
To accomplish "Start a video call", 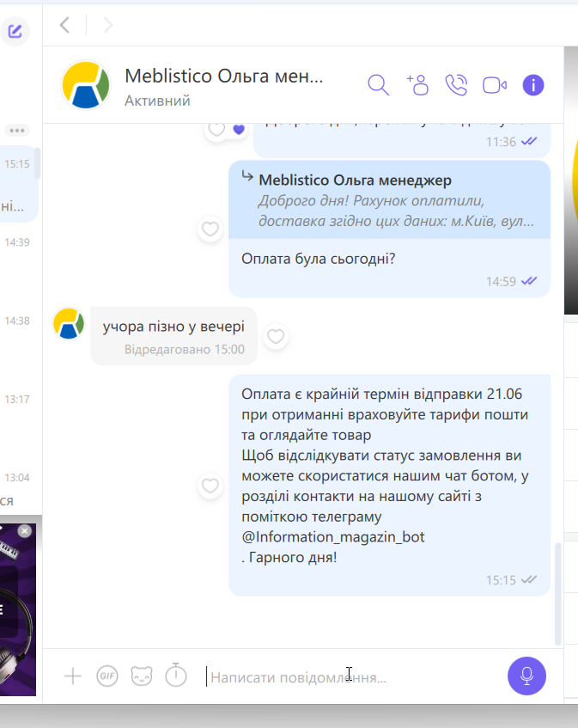I will [x=495, y=85].
